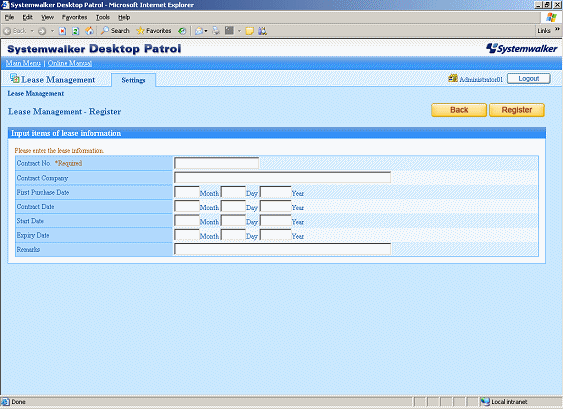This screenshot has width=563, height=409.
Task: Click the Windows flag logo icon
Action: 551,17
